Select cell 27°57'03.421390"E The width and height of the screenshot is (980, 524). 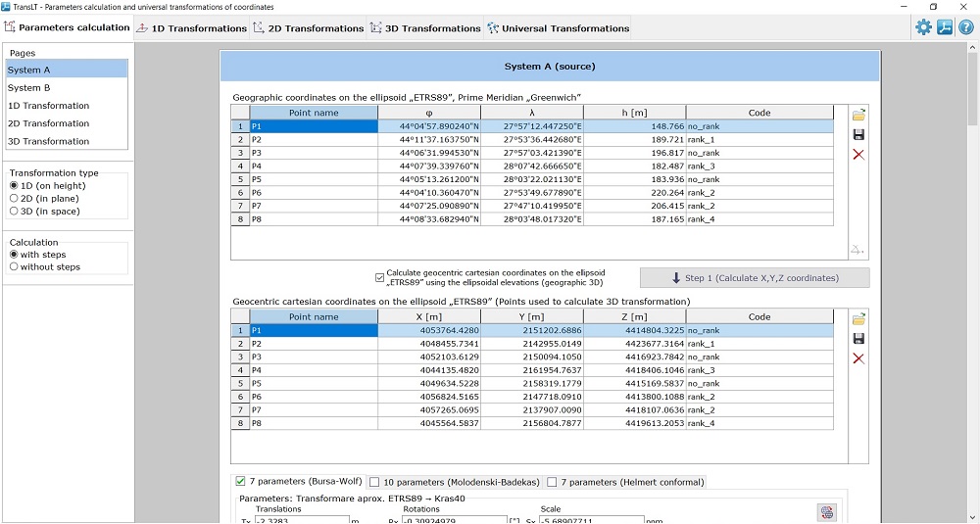pyautogui.click(x=532, y=153)
